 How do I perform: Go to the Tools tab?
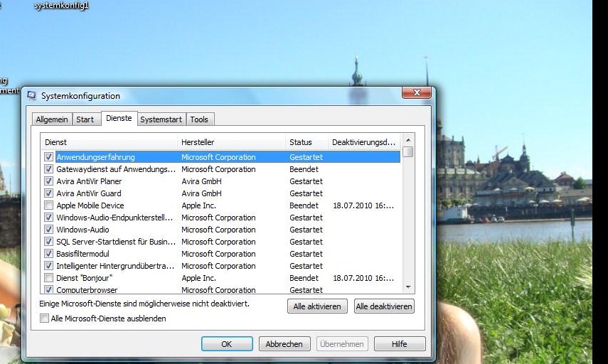(199, 119)
